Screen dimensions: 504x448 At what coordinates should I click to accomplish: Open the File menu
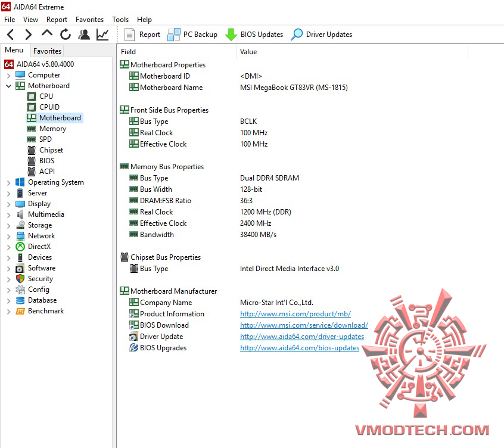[10, 20]
